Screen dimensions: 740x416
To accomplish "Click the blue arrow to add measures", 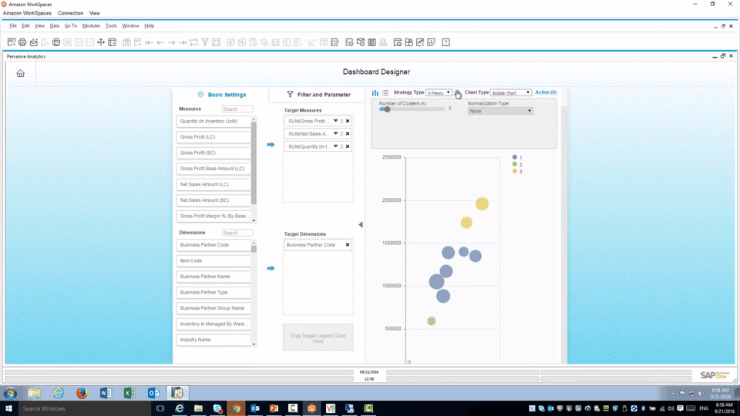I will [x=270, y=145].
